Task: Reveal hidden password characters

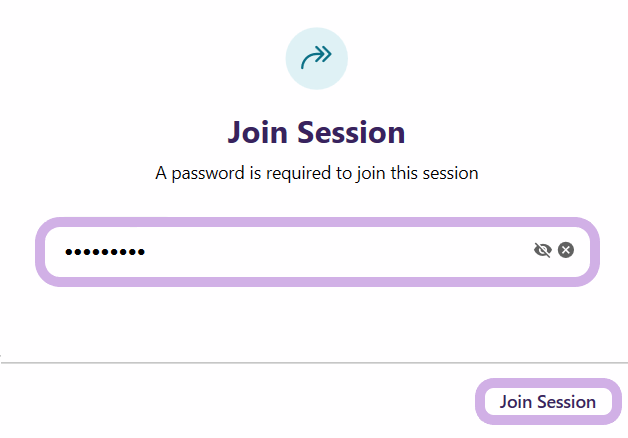Action: (543, 250)
